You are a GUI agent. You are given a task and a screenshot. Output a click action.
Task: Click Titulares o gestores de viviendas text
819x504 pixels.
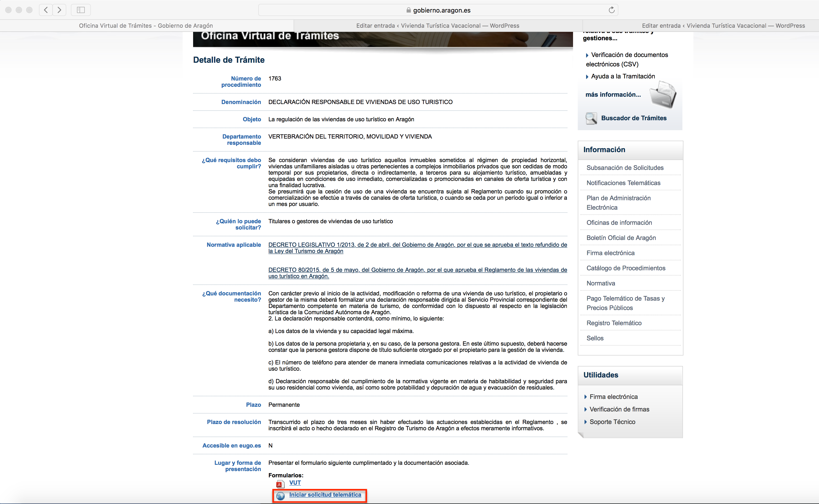[330, 221]
